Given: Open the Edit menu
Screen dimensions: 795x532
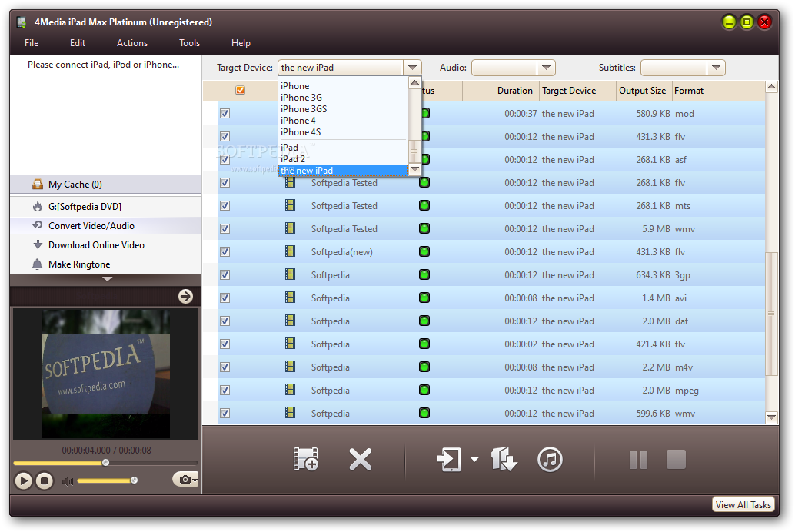Looking at the screenshot, I should (78, 43).
